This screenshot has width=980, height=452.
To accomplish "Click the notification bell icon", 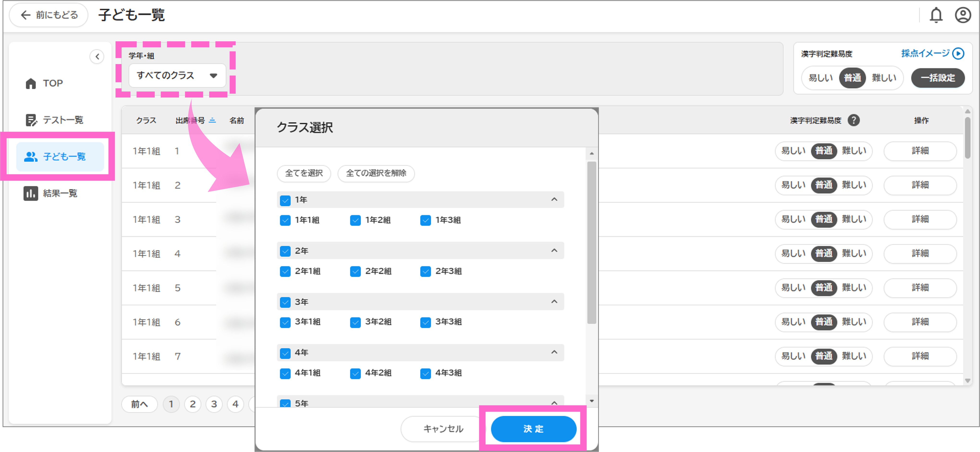I will pyautogui.click(x=936, y=15).
